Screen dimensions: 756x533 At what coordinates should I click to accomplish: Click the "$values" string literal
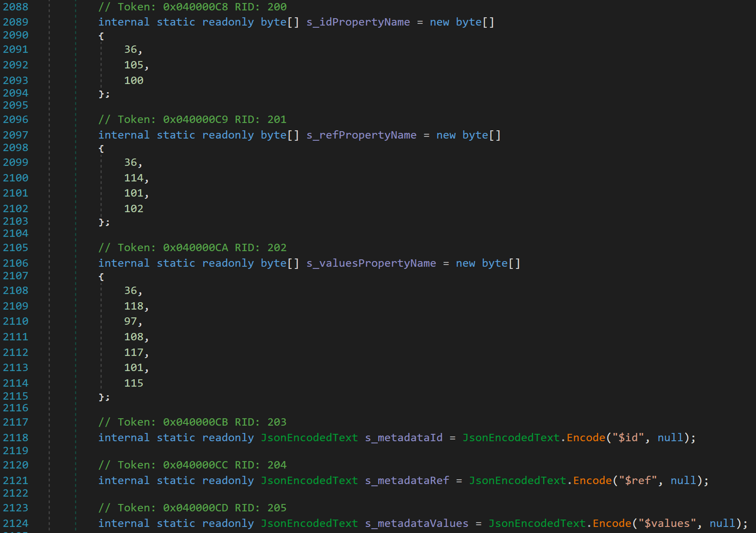pyautogui.click(x=667, y=523)
